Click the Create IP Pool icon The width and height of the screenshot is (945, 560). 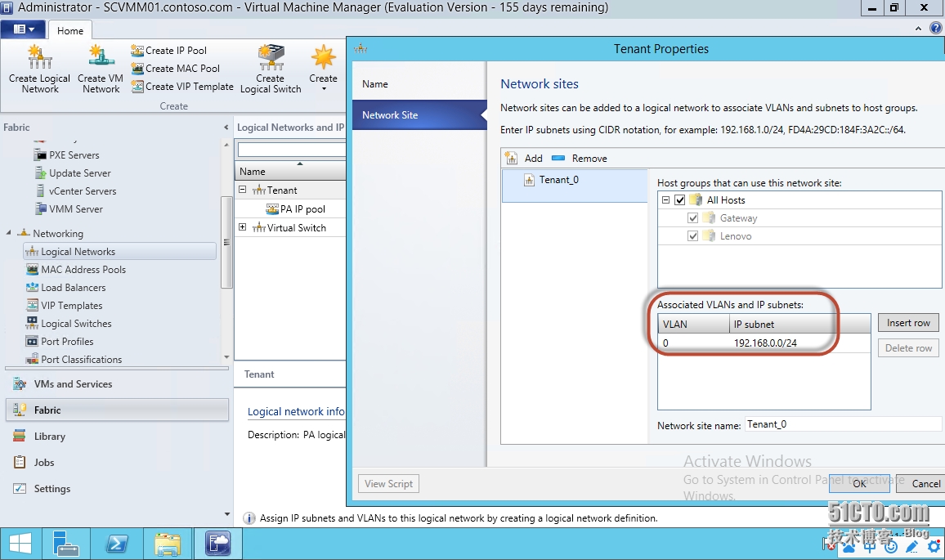[137, 51]
